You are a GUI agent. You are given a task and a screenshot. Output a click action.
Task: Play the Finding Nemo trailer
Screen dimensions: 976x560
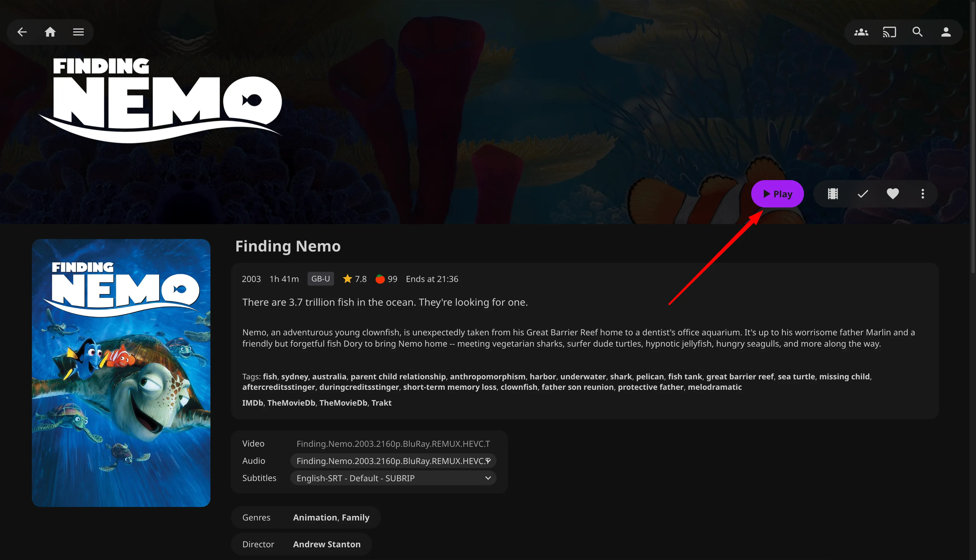832,193
